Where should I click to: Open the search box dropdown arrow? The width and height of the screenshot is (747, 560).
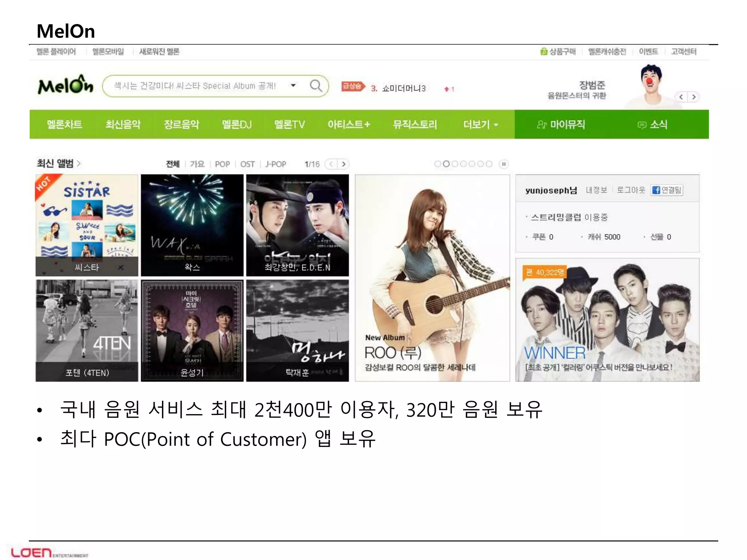coord(293,85)
